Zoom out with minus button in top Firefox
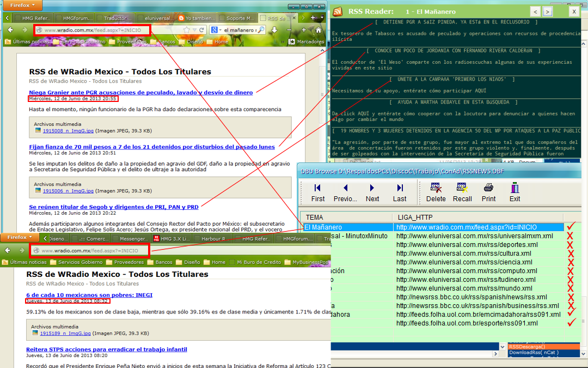 [289, 29]
